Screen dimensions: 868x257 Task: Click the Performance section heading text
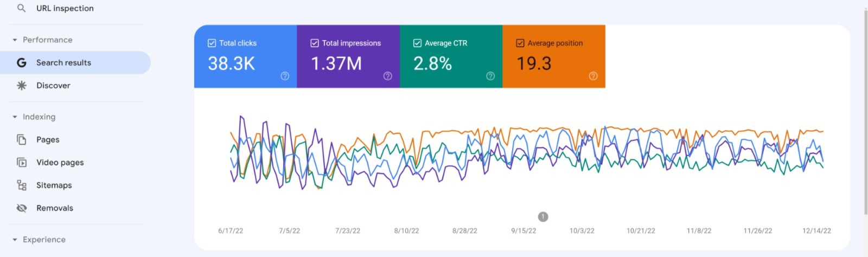coord(48,40)
